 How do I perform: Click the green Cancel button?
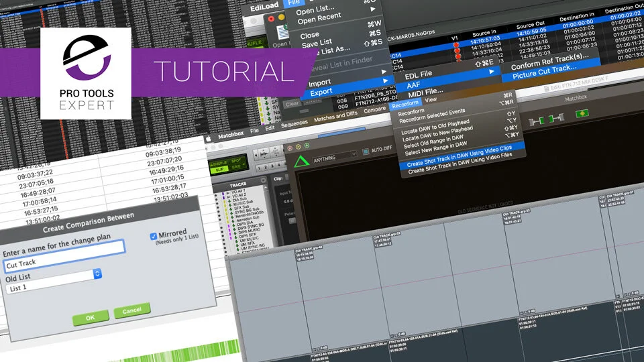coord(132,311)
